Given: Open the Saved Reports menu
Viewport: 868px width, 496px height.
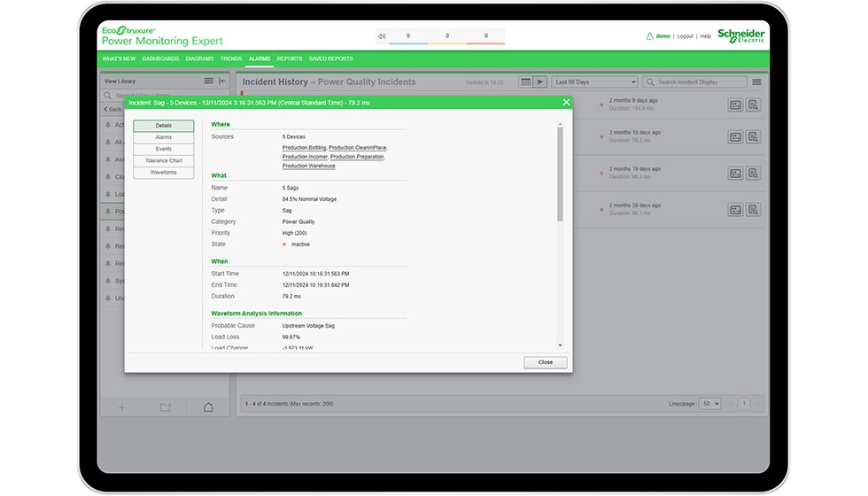Looking at the screenshot, I should [x=330, y=58].
